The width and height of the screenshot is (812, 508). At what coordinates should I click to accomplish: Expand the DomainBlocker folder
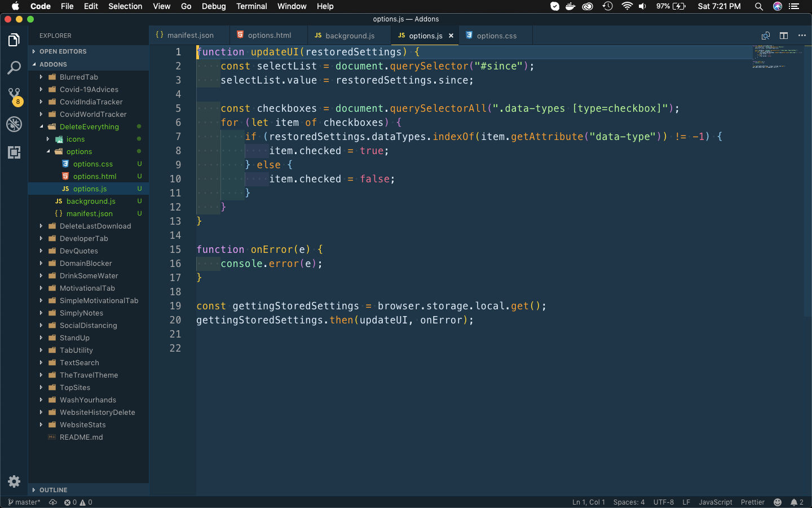point(89,263)
